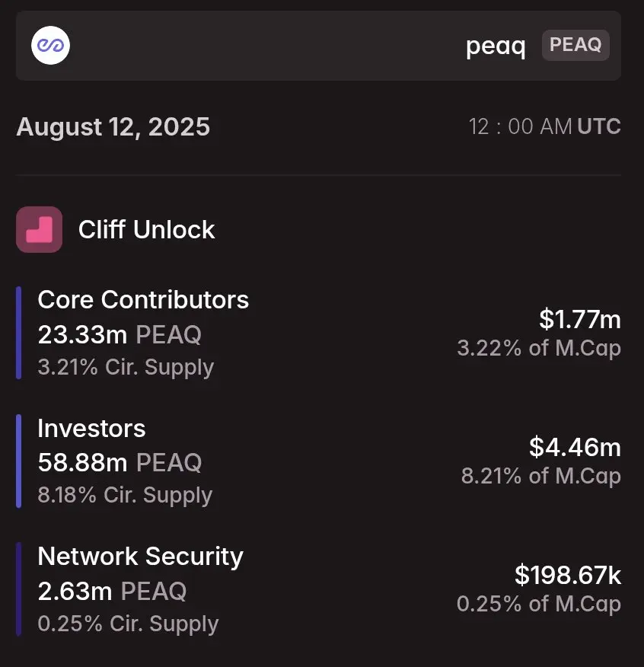Screen dimensions: 644x667
Task: Click the 23.33m PEAQ amount
Action: pyautogui.click(x=120, y=334)
